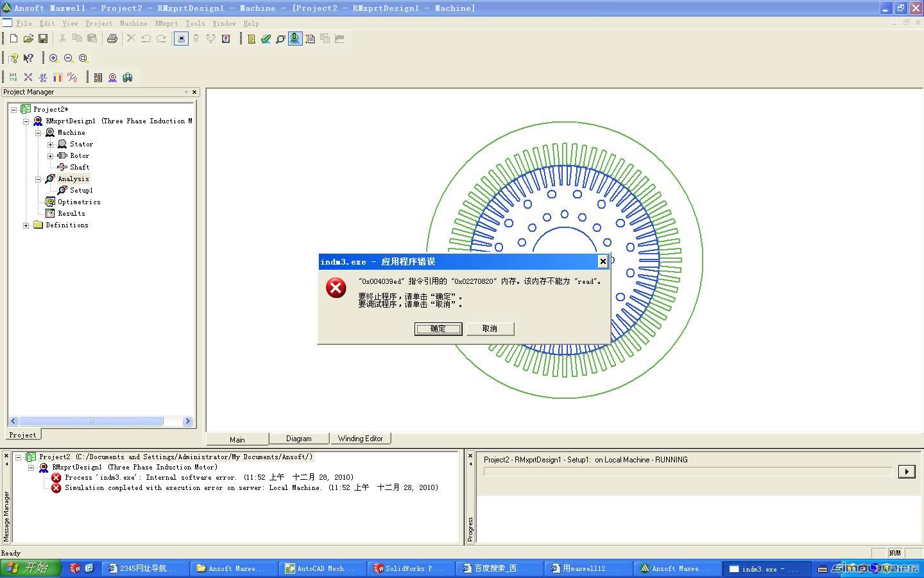Click the Project tab in Project Manager
924x578 pixels.
point(22,435)
